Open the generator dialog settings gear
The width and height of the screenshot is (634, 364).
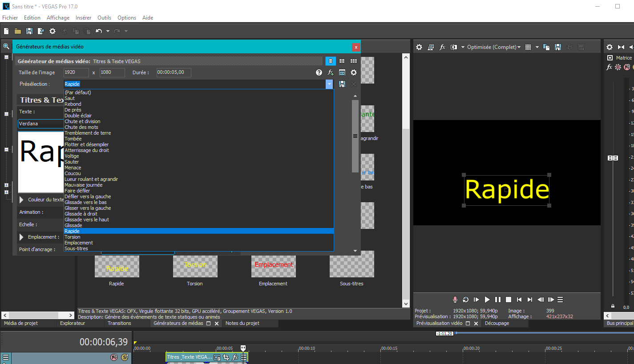pos(354,72)
